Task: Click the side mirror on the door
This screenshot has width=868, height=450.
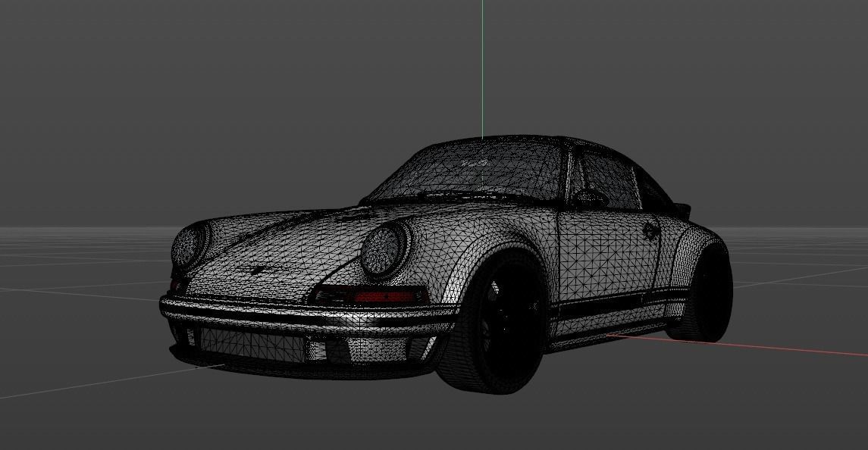Action: [589, 198]
